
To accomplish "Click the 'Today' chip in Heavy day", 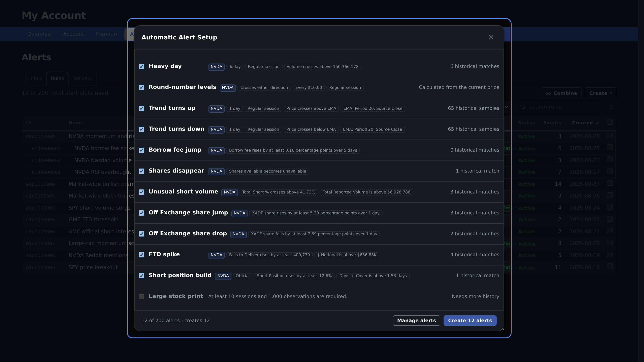I will click(235, 67).
